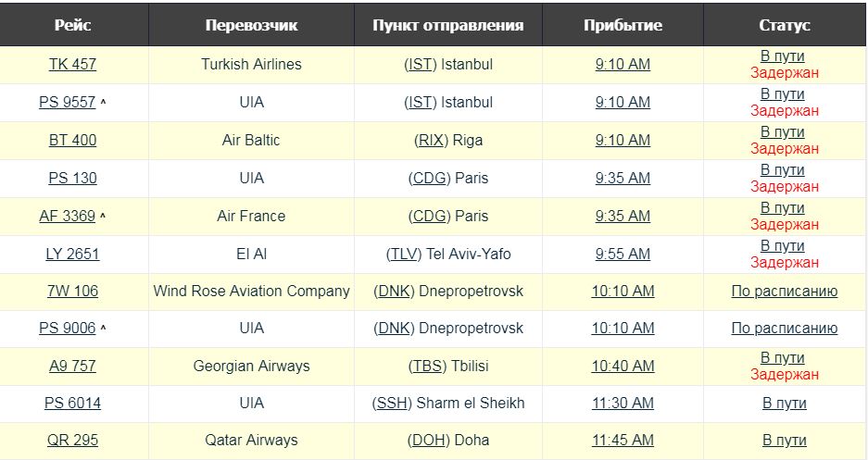The image size is (868, 460).
Task: Click the caret marker next to PS 9557
Action: click(103, 102)
